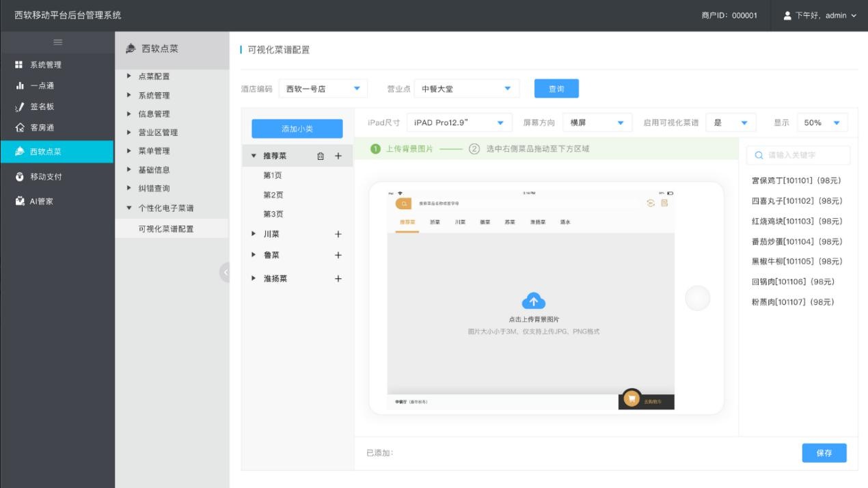
Task: Open the 酒店编码 dropdown showing 西软一号店
Action: [323, 89]
